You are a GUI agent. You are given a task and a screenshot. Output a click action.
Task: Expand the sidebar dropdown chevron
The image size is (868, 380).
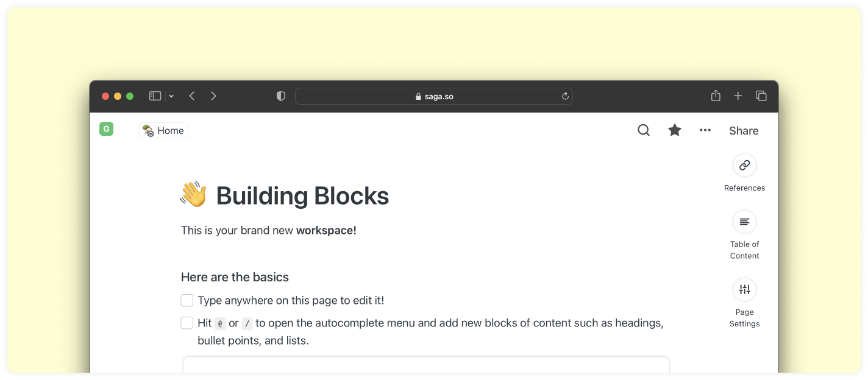click(x=171, y=96)
